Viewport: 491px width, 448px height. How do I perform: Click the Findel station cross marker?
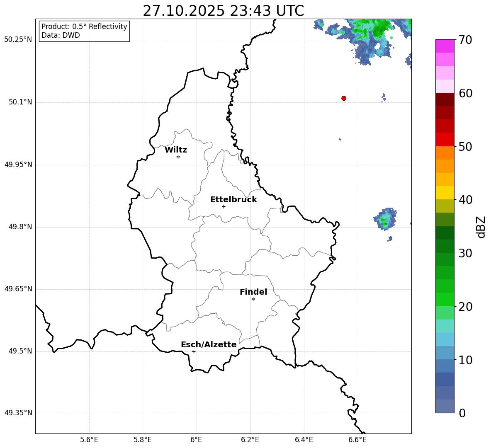click(253, 299)
